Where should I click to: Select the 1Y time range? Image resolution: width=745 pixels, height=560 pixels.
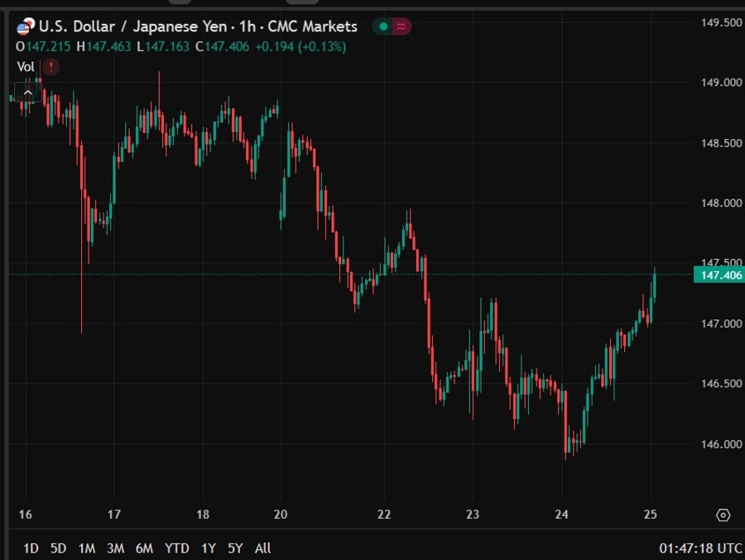pyautogui.click(x=209, y=548)
